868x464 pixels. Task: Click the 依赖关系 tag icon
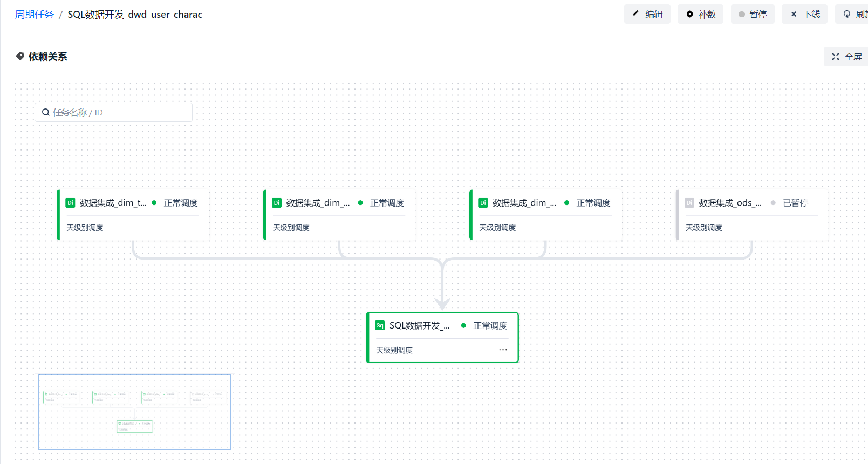coord(20,57)
